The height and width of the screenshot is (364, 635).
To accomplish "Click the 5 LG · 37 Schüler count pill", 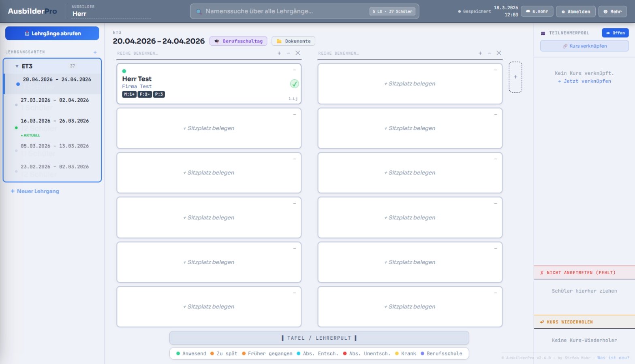I will coord(392,11).
